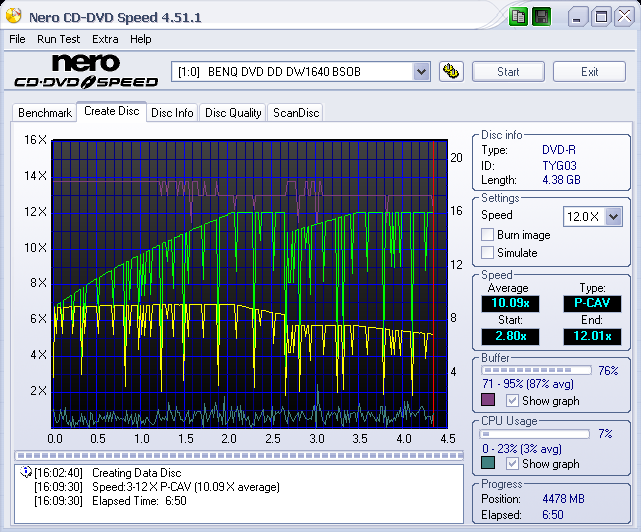Viewport: 641px width, 532px height.
Task: Click the purple buffer graph color square
Action: [x=488, y=401]
